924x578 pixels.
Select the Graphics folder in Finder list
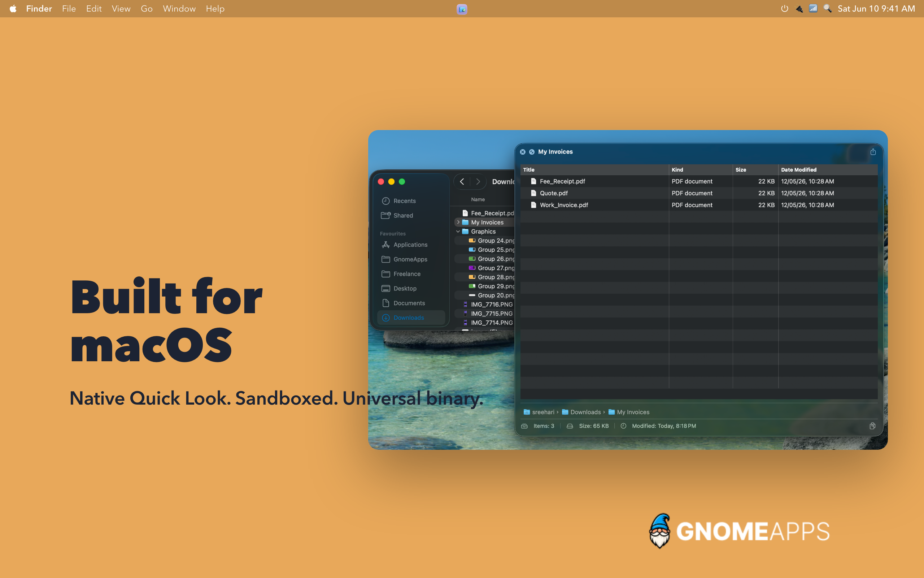485,231
